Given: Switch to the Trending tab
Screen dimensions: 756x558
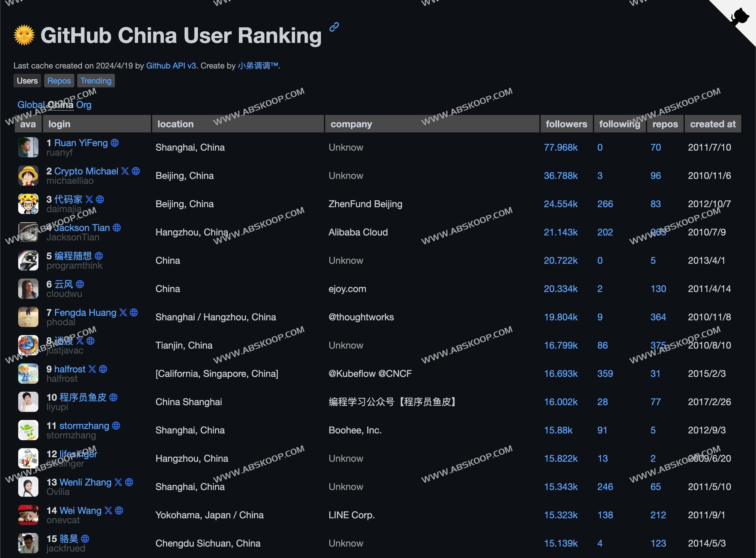Looking at the screenshot, I should coord(95,80).
